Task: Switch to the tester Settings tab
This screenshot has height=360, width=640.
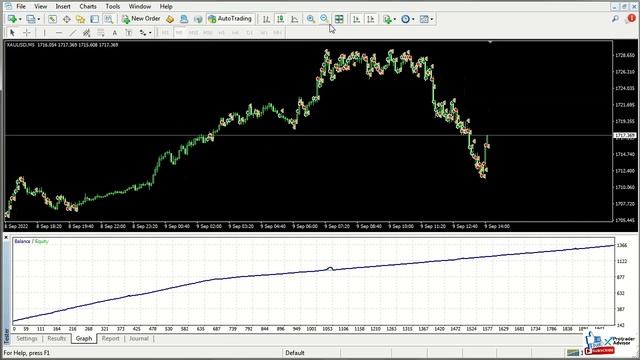Action: [27, 338]
